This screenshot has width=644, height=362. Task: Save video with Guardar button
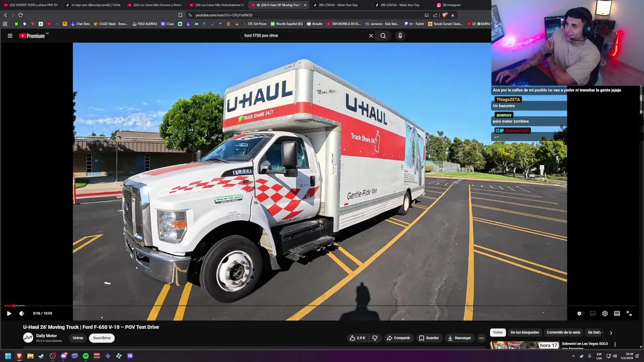429,338
